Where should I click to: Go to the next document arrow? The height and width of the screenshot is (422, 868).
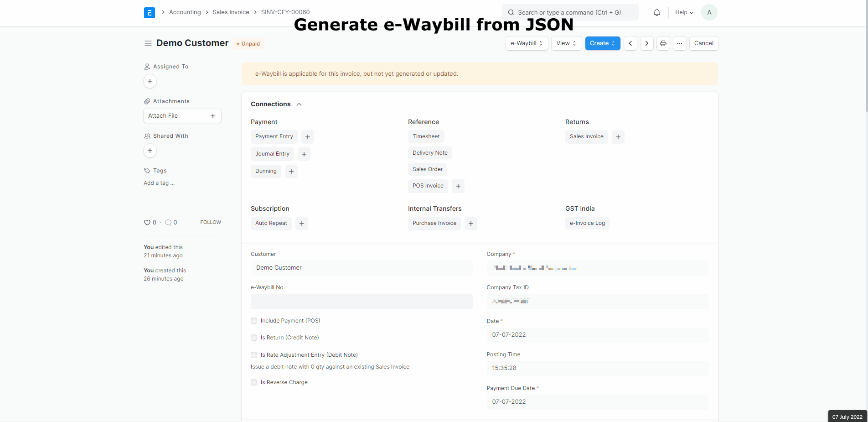tap(646, 43)
